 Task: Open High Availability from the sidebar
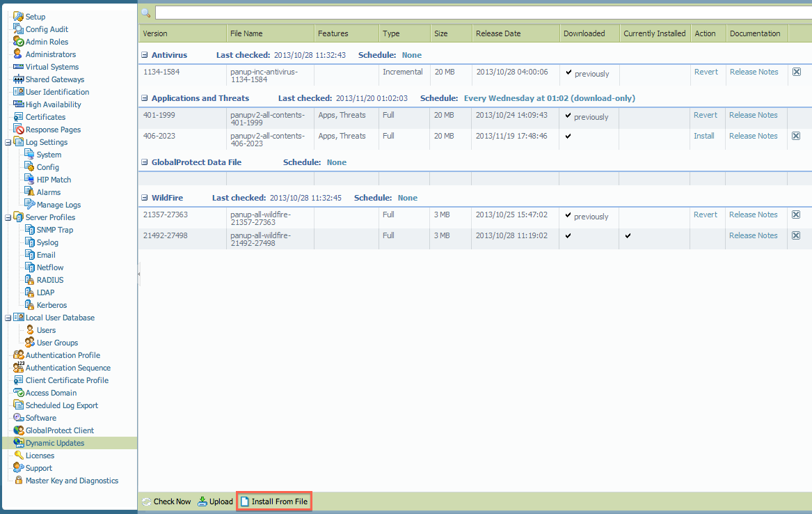point(53,104)
